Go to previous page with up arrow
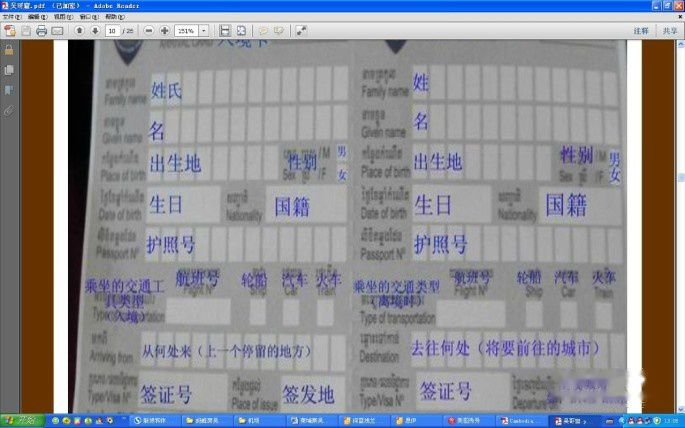Image resolution: width=685 pixels, height=428 pixels. point(79,31)
